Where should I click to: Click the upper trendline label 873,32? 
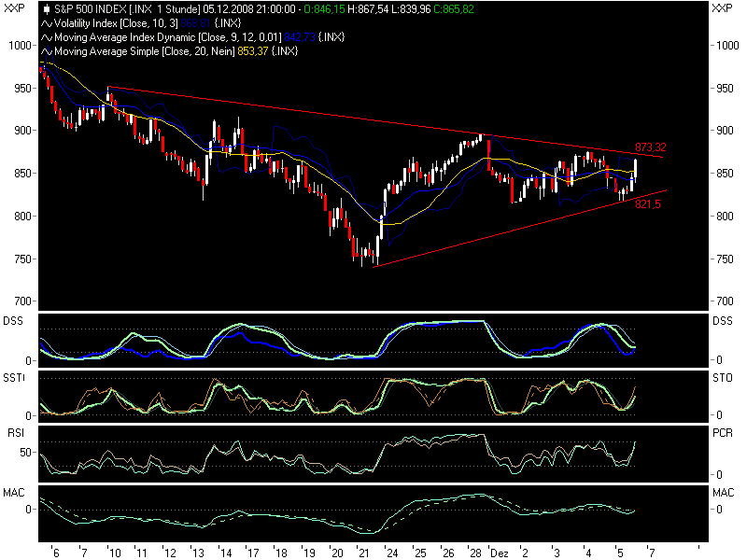click(x=650, y=147)
